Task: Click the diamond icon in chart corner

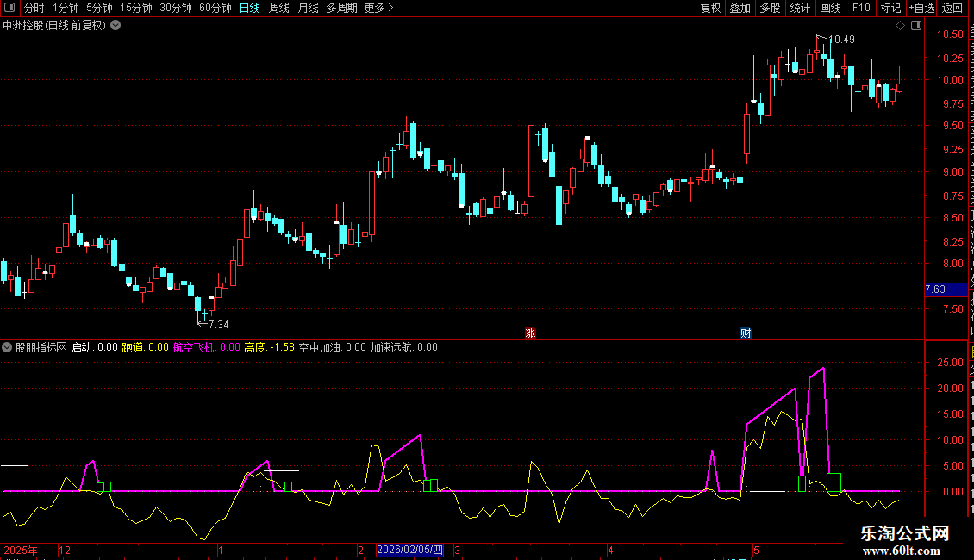Action: (900, 26)
